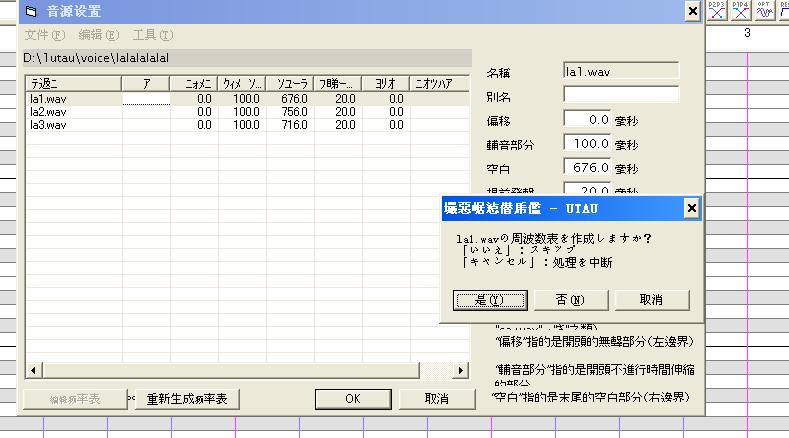The image size is (789, 438).
Task: Close the 音源设置 window
Action: [x=693, y=11]
